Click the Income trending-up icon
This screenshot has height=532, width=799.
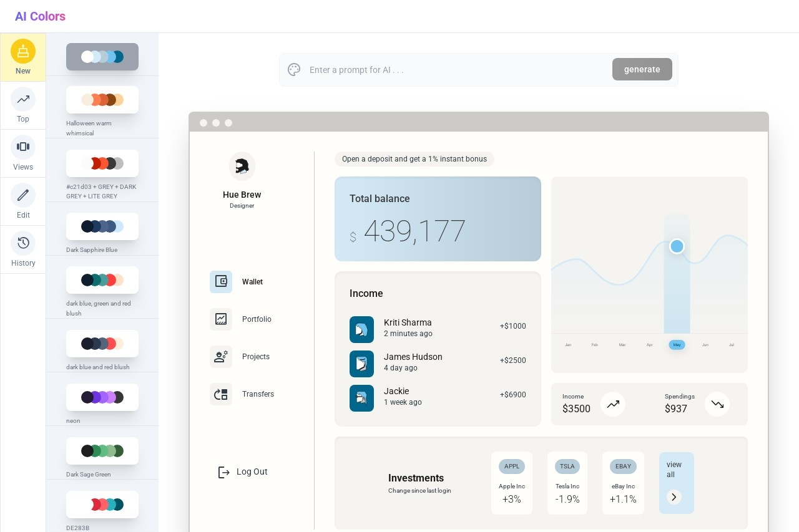(x=613, y=404)
